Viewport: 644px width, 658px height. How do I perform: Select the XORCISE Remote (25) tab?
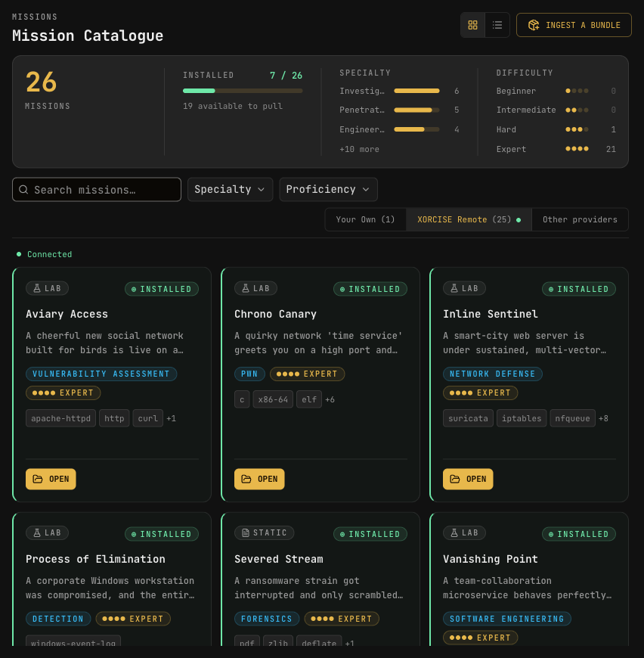tap(469, 219)
